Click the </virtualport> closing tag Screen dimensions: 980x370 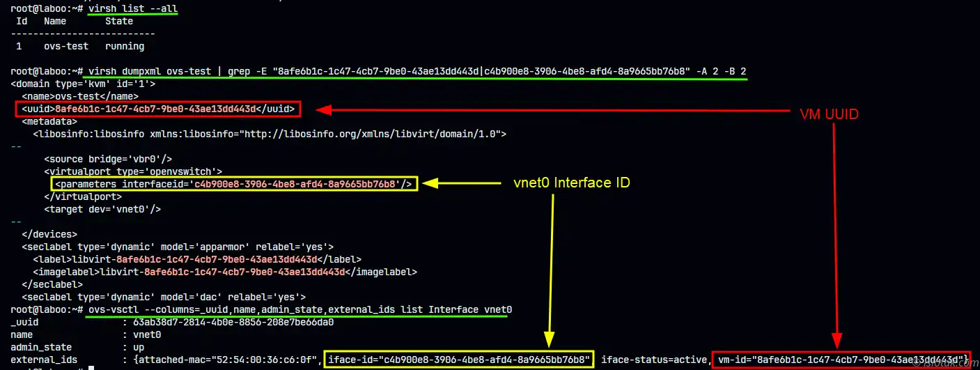coord(83,196)
